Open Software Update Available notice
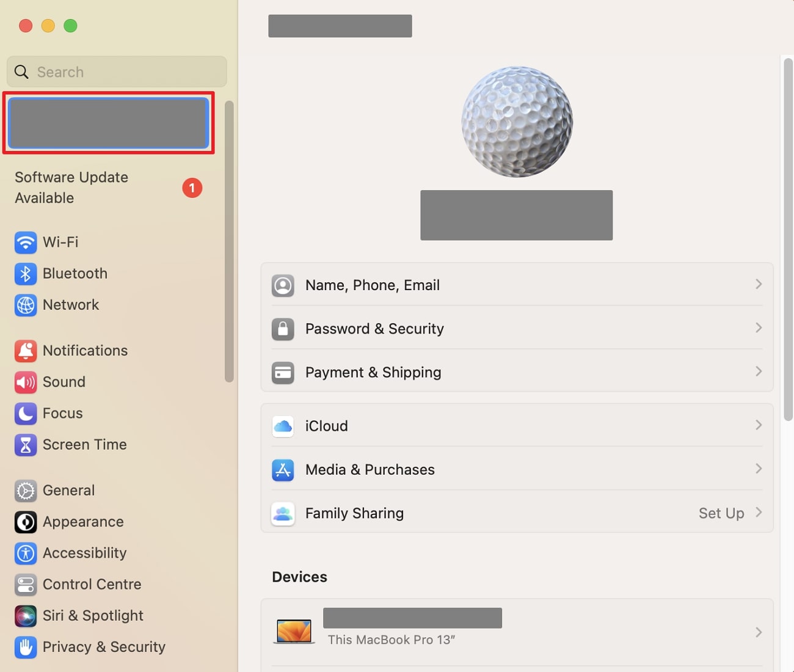 click(x=71, y=188)
